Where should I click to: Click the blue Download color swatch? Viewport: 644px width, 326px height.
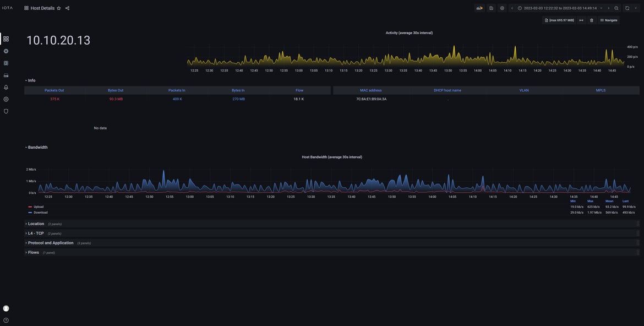(29, 211)
